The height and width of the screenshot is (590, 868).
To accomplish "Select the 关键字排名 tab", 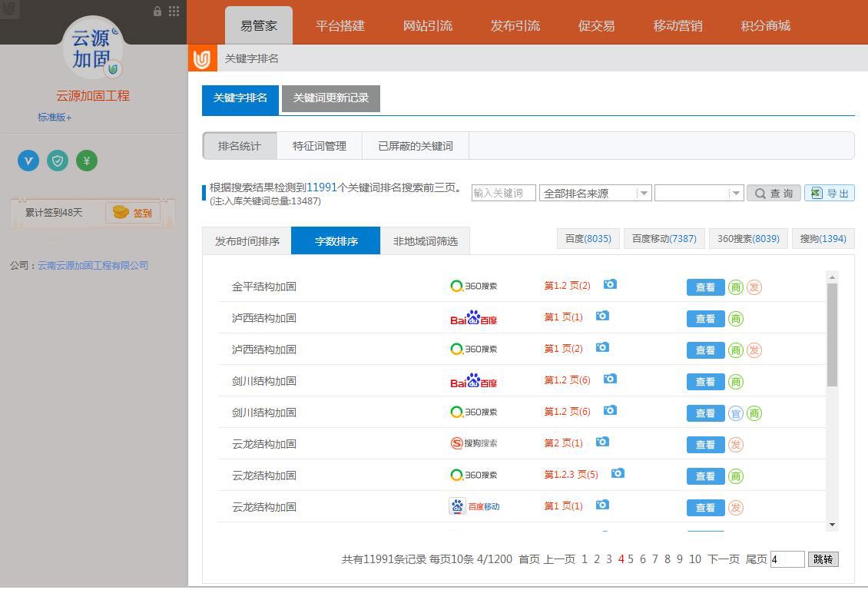I will point(240,100).
